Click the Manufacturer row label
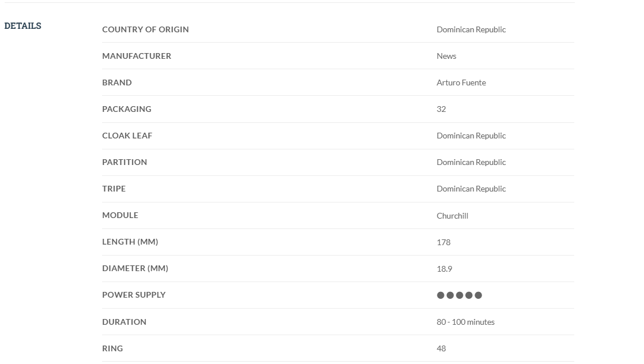 tap(137, 56)
